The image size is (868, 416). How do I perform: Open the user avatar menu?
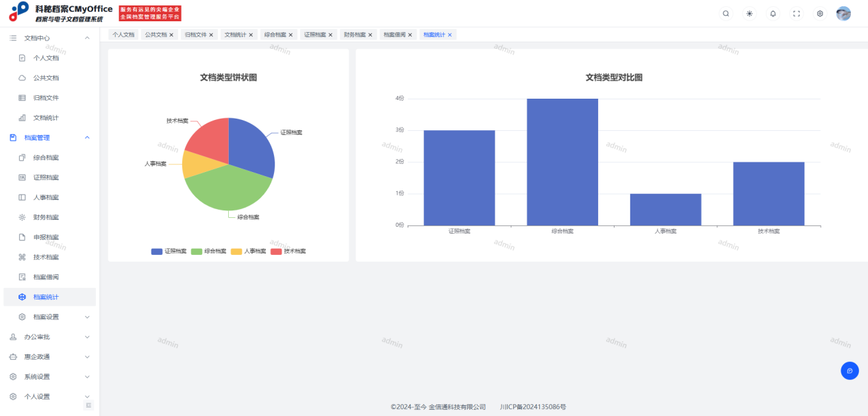pyautogui.click(x=843, y=14)
